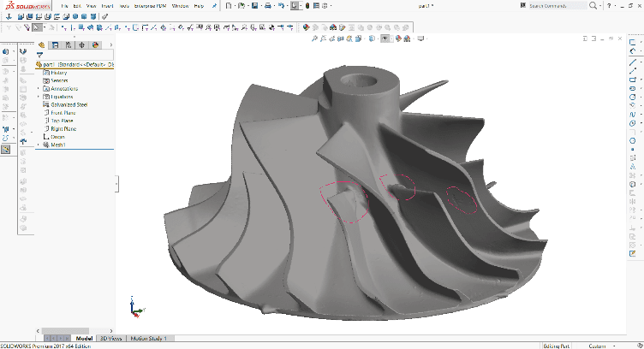The image size is (644, 349).
Task: Open the DimXpertManager crosshair tab
Action: click(x=81, y=45)
